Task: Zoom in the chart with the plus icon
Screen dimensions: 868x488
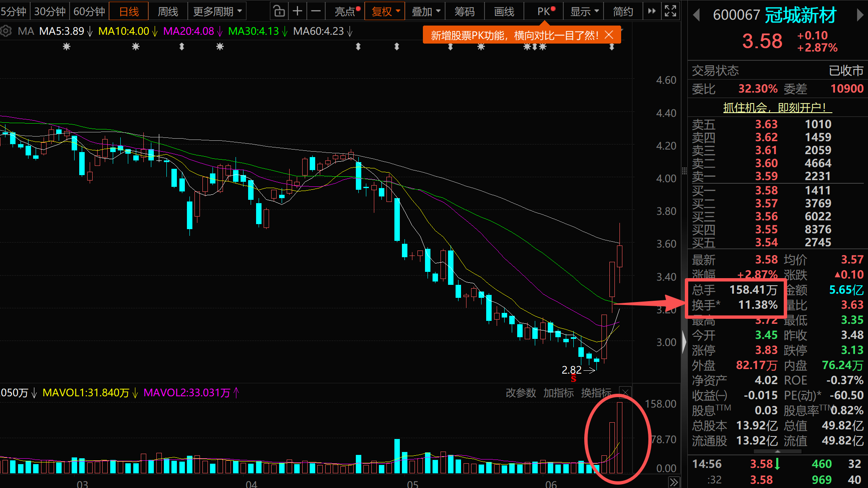Action: [x=298, y=11]
